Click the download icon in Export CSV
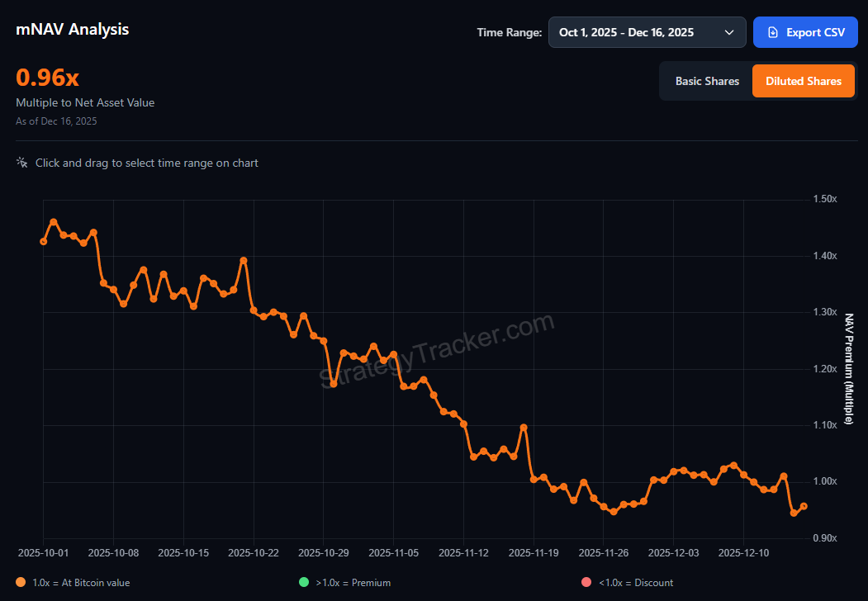Screen dimensions: 868x601 tap(772, 32)
